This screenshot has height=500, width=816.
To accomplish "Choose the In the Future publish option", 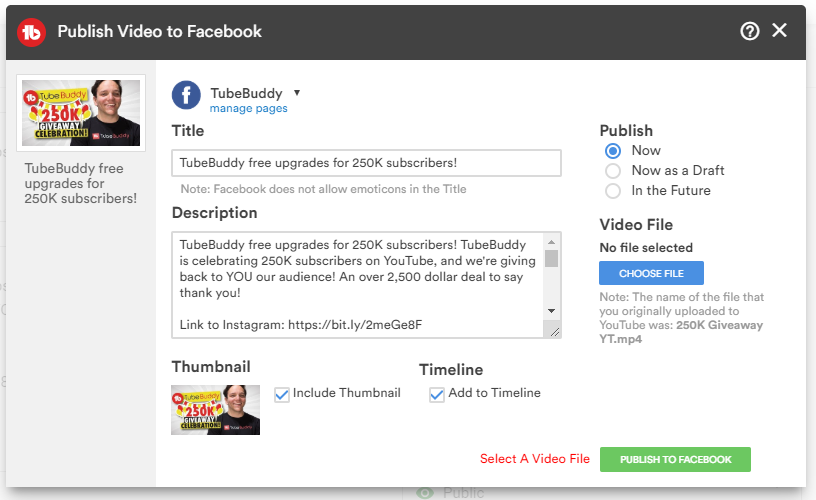I will [614, 191].
